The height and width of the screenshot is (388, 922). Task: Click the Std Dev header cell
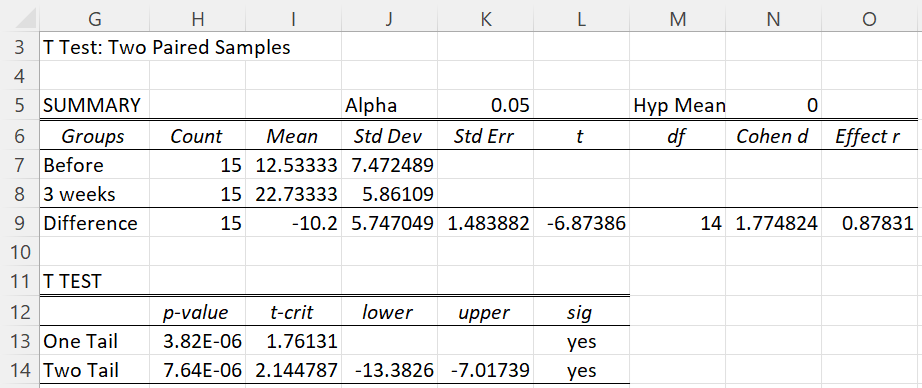389,136
